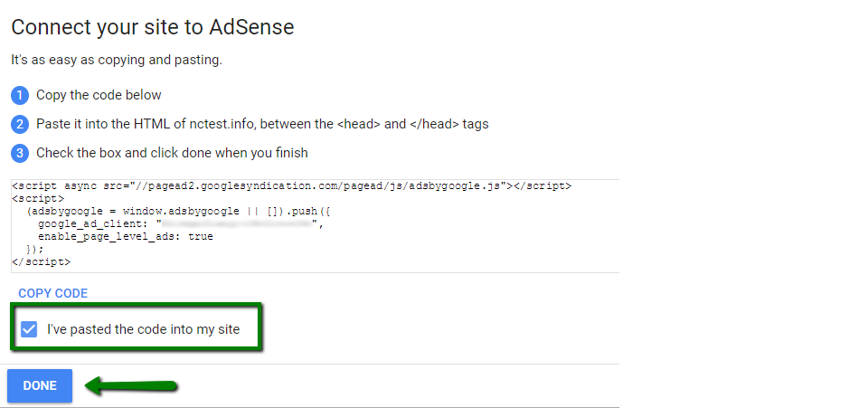
Task: Click the blue step 2 number circle
Action: coord(19,125)
